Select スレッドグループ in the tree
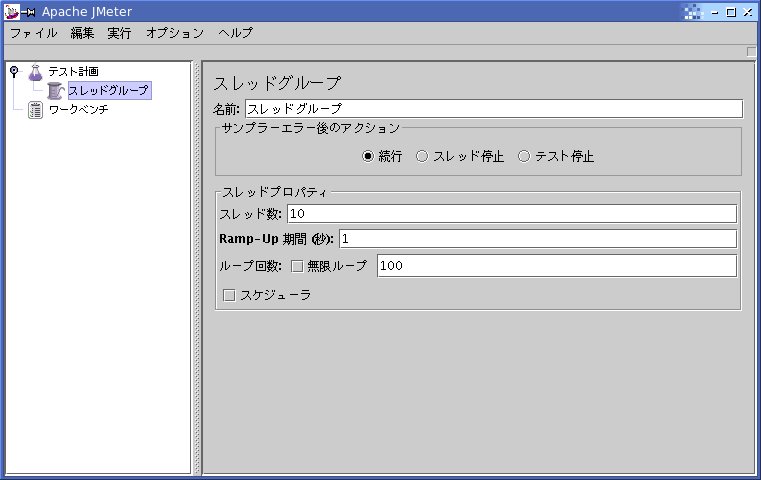The image size is (761, 480). (109, 90)
